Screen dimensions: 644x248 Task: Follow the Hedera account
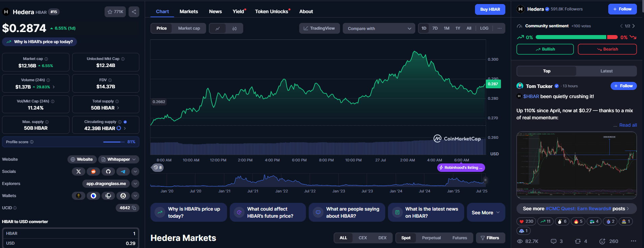pyautogui.click(x=622, y=9)
